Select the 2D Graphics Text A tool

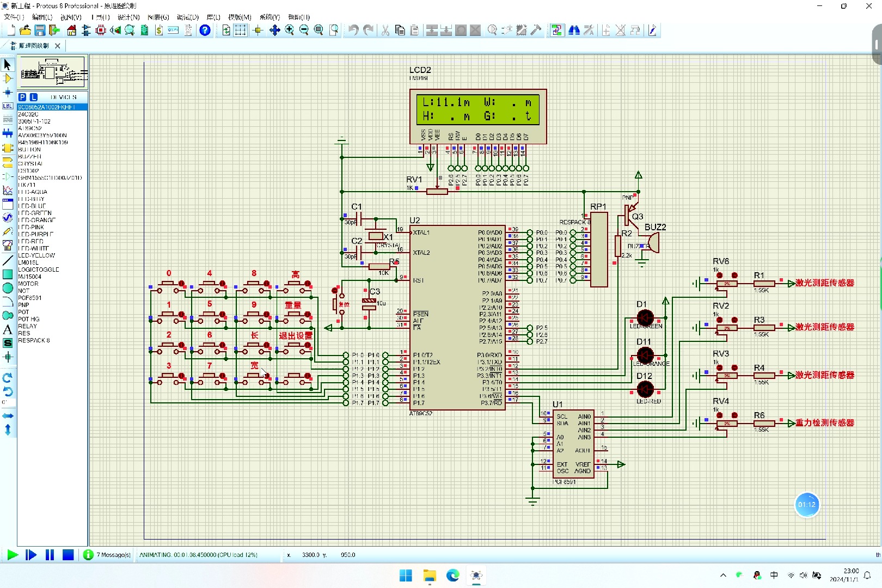pyautogui.click(x=7, y=329)
